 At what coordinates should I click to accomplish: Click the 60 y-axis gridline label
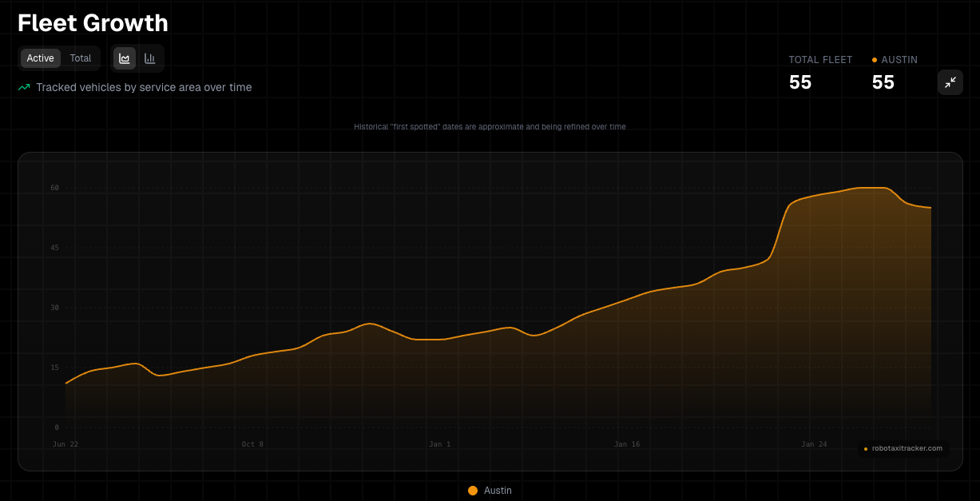pos(55,188)
